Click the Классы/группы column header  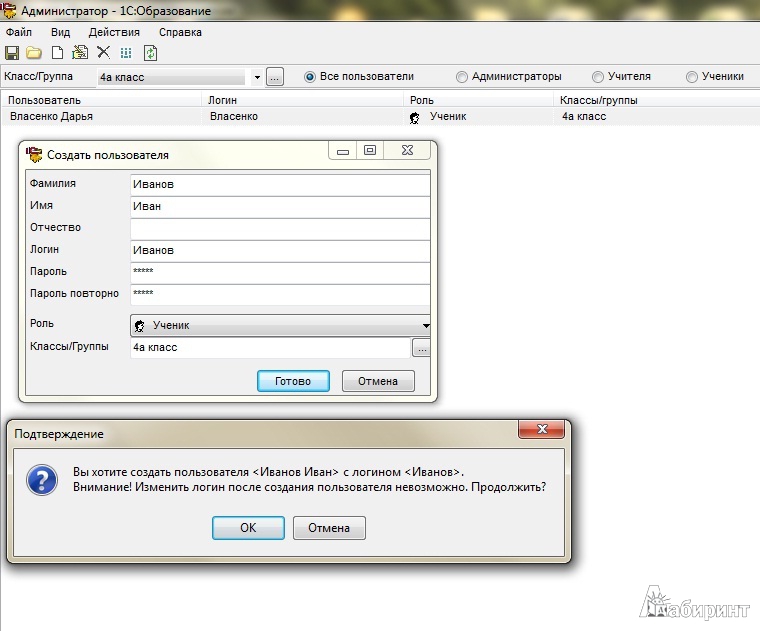[x=657, y=100]
